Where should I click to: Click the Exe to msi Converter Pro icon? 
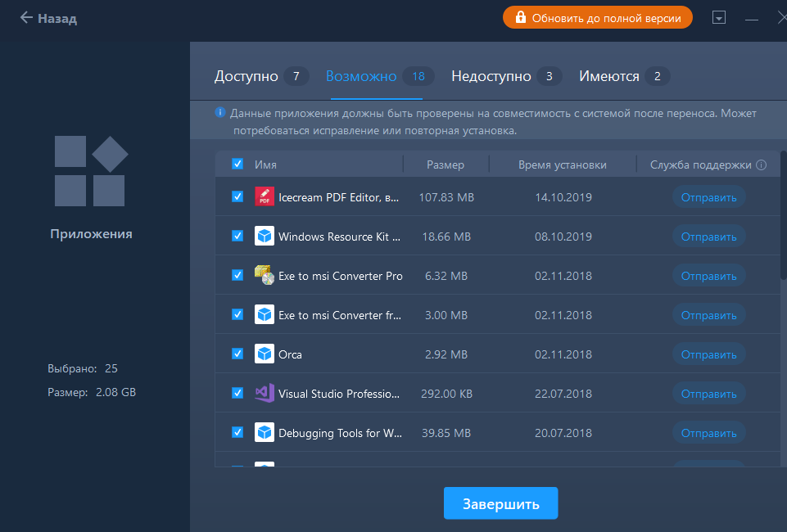[264, 275]
